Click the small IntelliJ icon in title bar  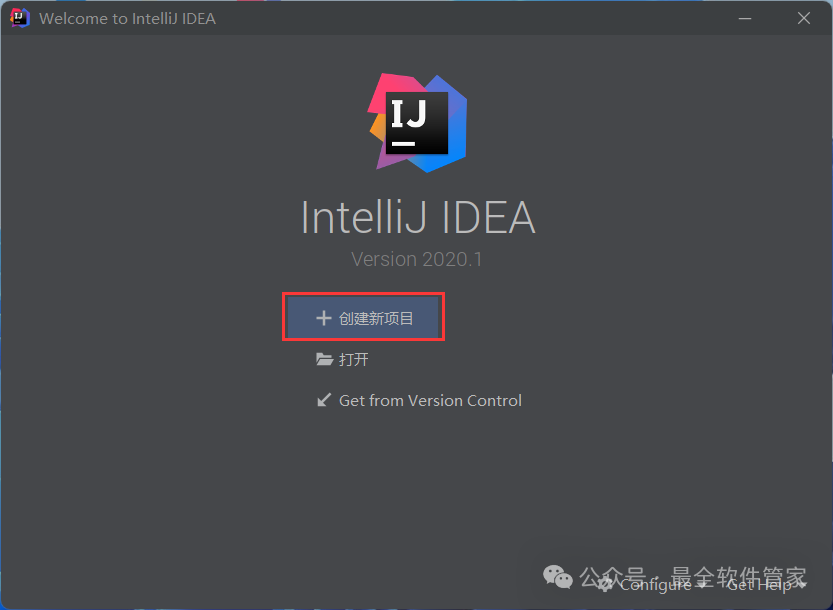[20, 18]
